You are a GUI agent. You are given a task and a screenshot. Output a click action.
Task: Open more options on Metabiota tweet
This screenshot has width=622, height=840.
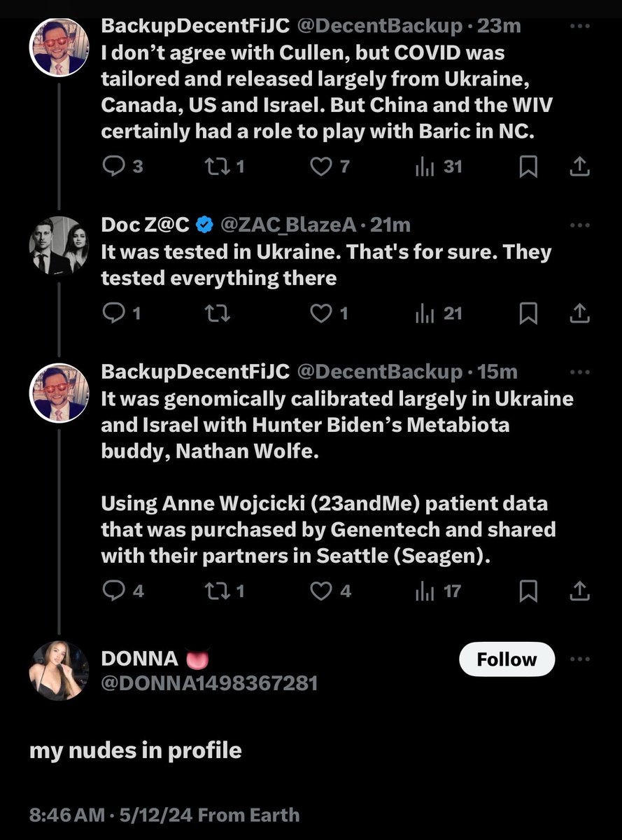tap(580, 372)
